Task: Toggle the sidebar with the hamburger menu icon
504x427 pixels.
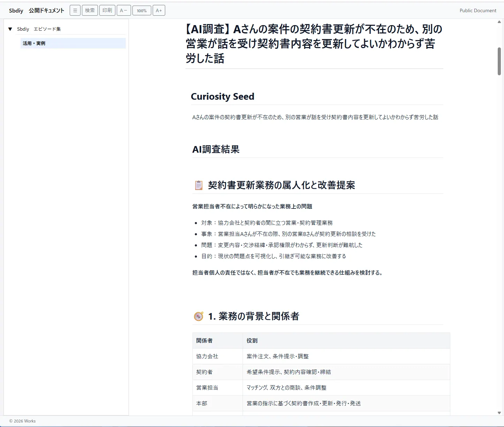Action: pos(75,10)
